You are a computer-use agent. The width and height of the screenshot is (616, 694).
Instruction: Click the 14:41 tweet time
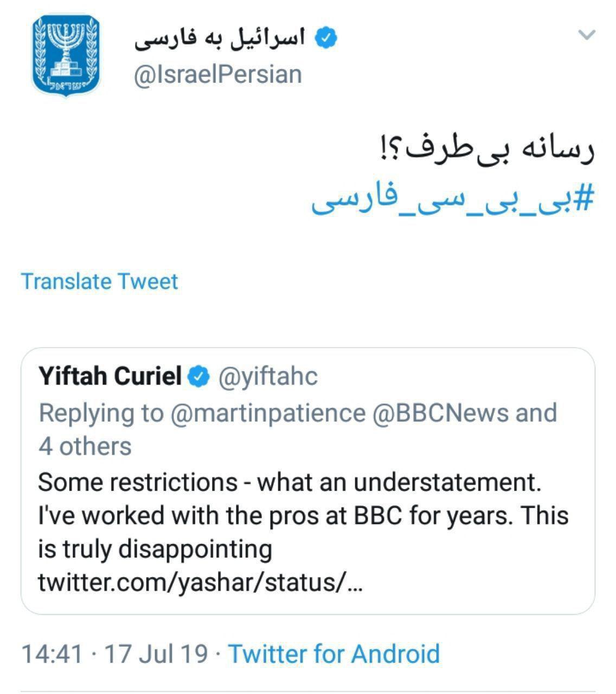pyautogui.click(x=52, y=654)
